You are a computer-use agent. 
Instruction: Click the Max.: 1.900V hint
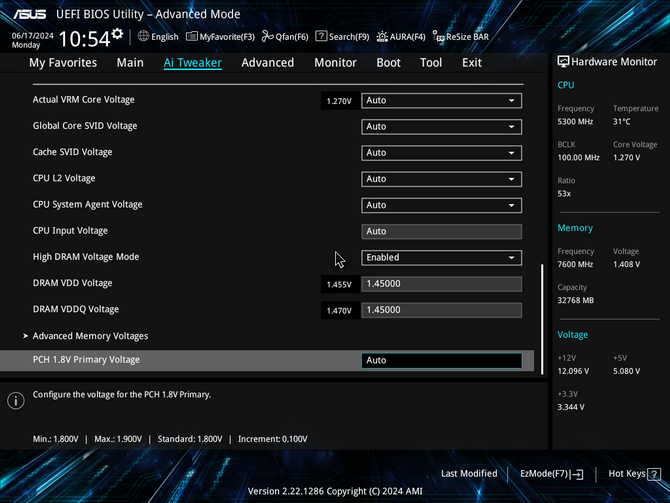pyautogui.click(x=118, y=439)
